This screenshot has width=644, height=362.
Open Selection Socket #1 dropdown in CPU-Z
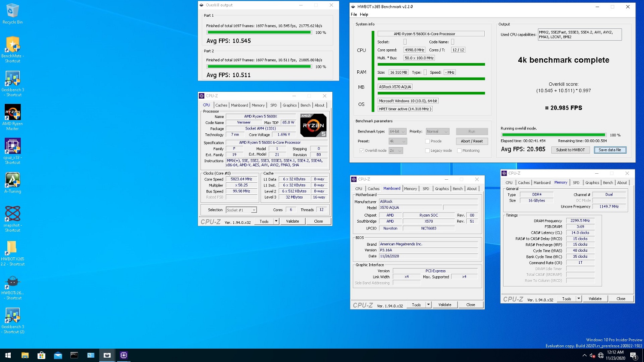(241, 210)
